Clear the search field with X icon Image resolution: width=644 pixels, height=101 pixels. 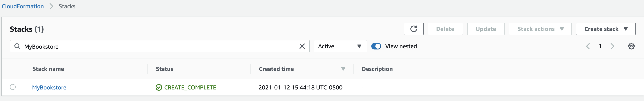tap(302, 46)
